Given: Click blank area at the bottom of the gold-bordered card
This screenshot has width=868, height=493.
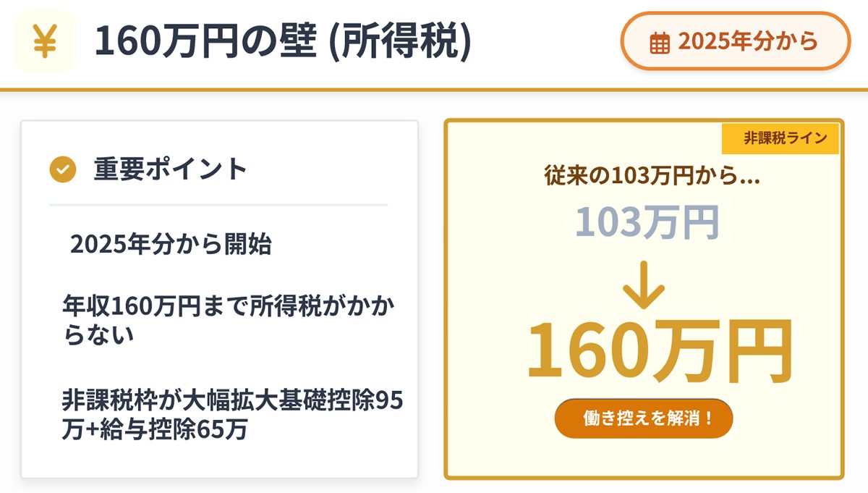Looking at the screenshot, I should tap(643, 458).
